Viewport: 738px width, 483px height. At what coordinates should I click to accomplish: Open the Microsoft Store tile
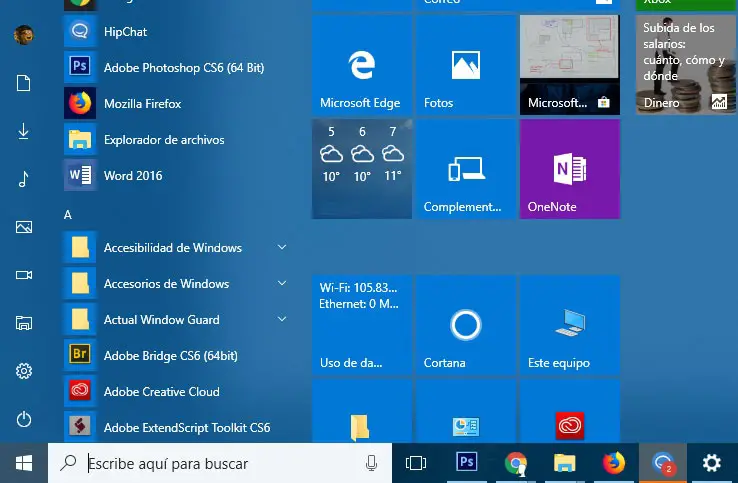pos(570,65)
